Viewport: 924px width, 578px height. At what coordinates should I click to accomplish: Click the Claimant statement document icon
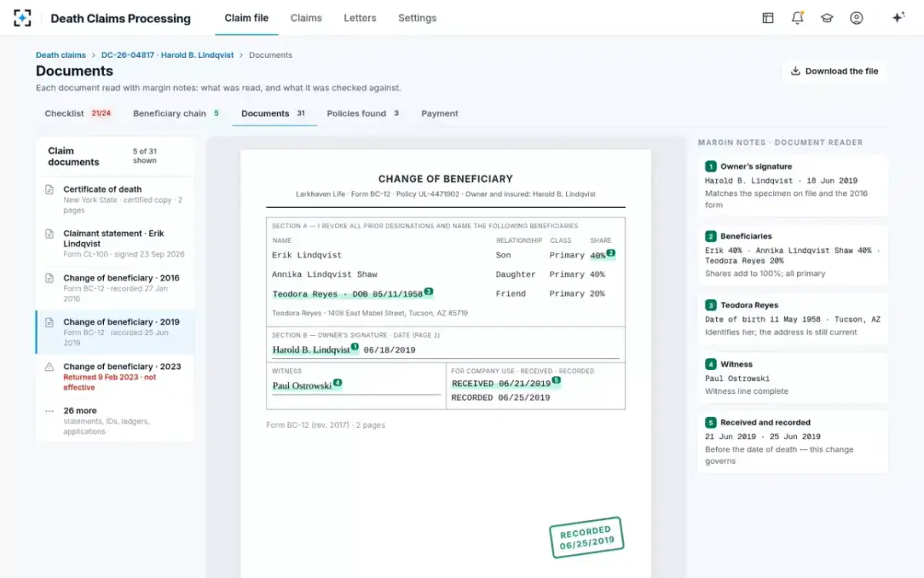coord(49,234)
